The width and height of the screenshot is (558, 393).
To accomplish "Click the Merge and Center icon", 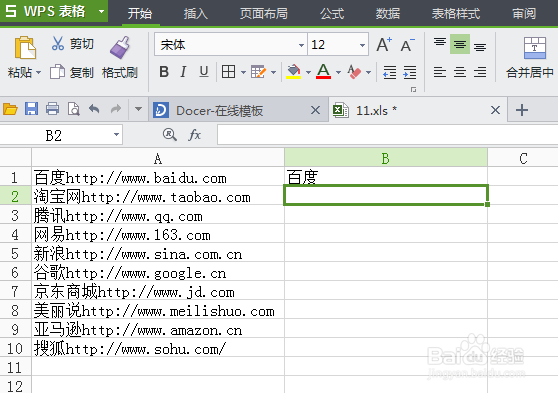I will 535,48.
